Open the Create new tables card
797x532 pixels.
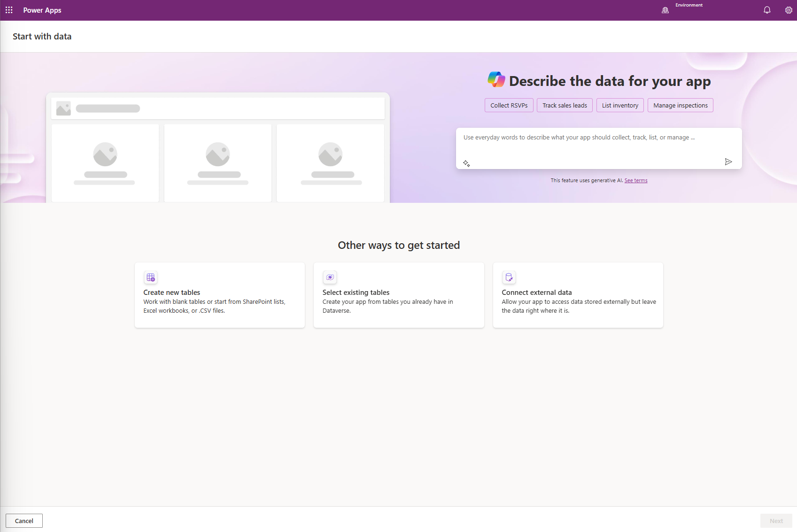click(220, 295)
